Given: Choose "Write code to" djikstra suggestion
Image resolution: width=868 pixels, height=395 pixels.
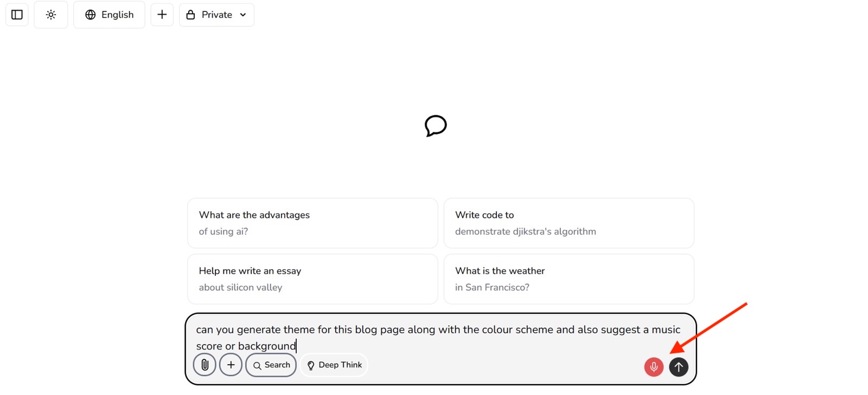Looking at the screenshot, I should click(x=569, y=223).
